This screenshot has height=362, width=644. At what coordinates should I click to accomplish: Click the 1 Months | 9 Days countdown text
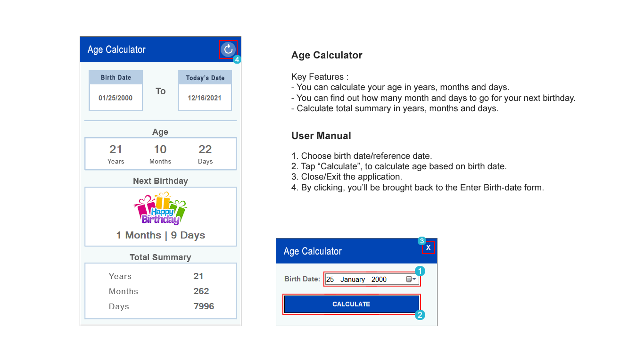click(160, 235)
